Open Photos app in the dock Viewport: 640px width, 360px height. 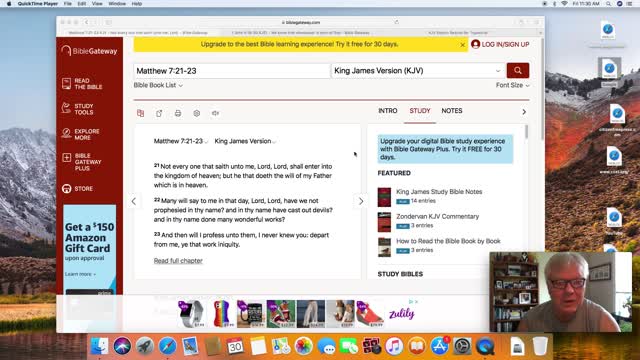303,347
